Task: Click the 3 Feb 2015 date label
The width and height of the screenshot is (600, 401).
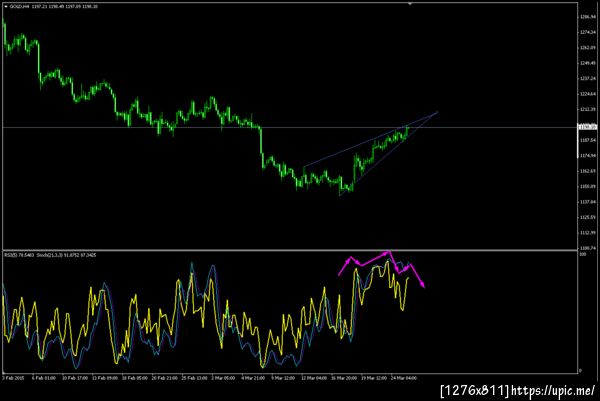Action: tap(13, 378)
